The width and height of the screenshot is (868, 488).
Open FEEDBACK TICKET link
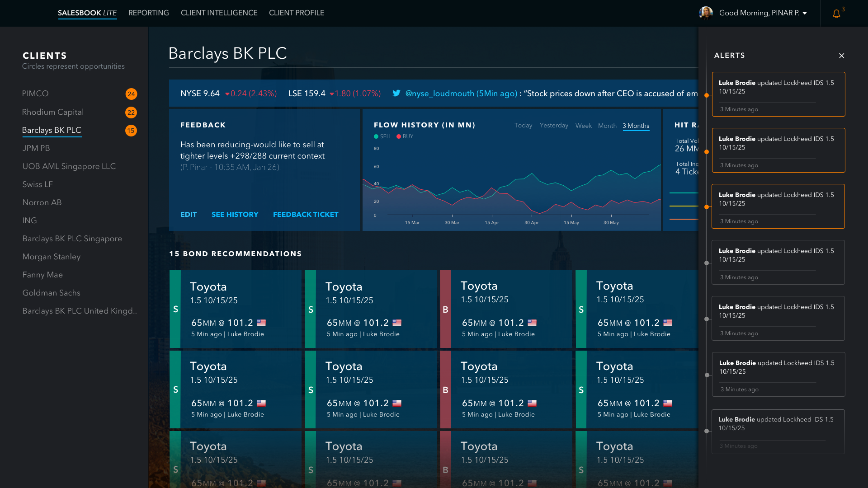(306, 215)
